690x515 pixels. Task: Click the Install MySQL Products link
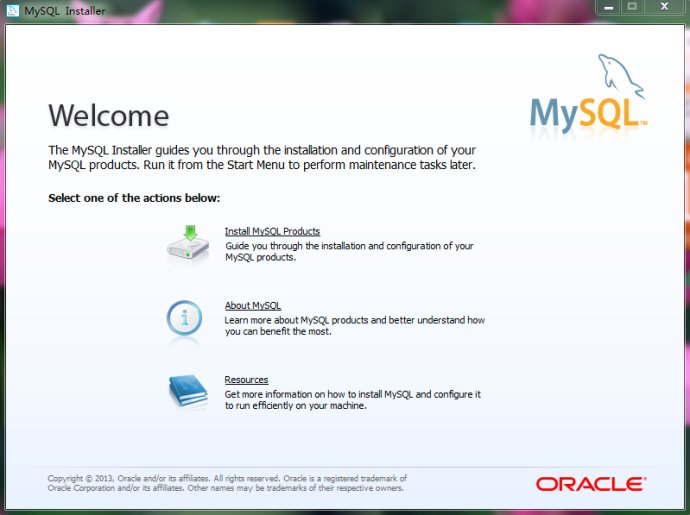pyautogui.click(x=272, y=232)
